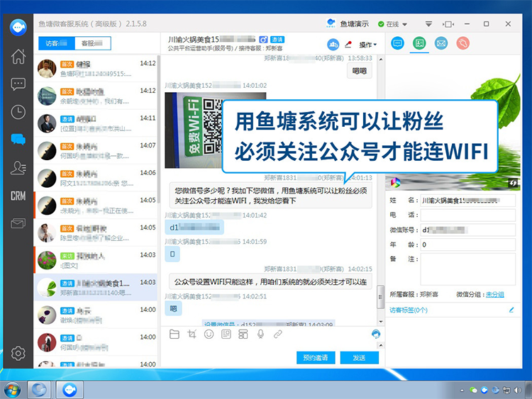Image resolution: width=532 pixels, height=399 pixels.
Task: Open the emoji smiley picker
Action: tap(209, 335)
